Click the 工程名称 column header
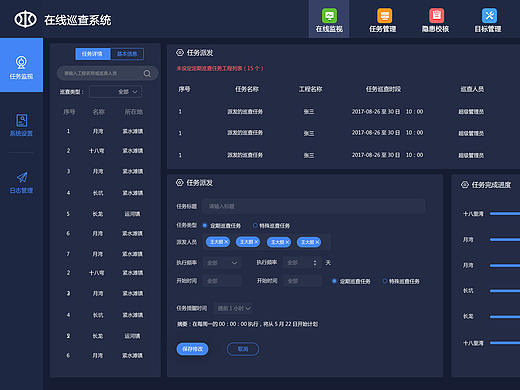This screenshot has width=520, height=390. [310, 89]
